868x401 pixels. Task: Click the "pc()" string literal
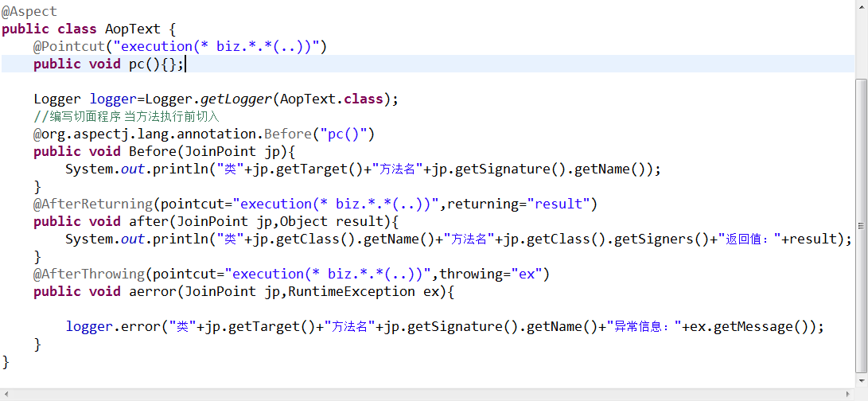344,134
